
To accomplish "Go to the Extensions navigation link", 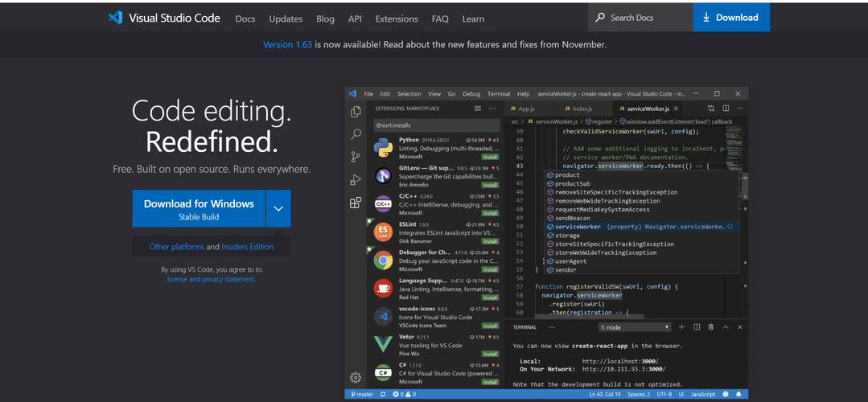I will click(x=397, y=18).
